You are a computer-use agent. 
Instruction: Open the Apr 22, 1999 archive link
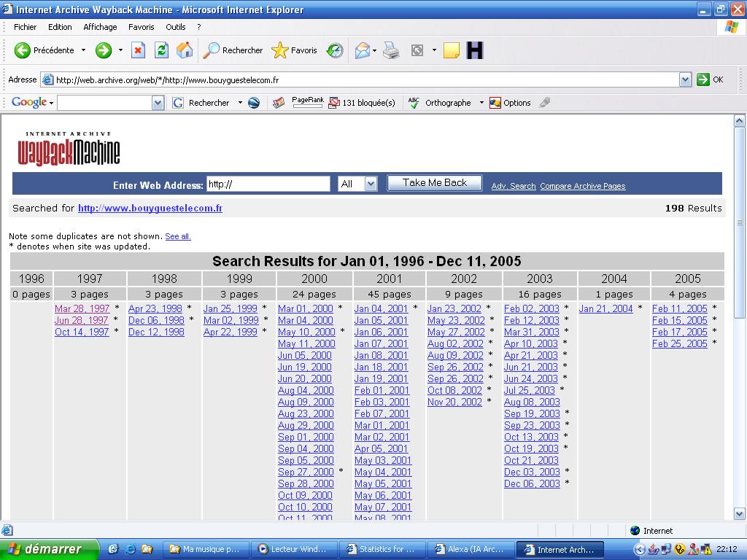(x=231, y=332)
